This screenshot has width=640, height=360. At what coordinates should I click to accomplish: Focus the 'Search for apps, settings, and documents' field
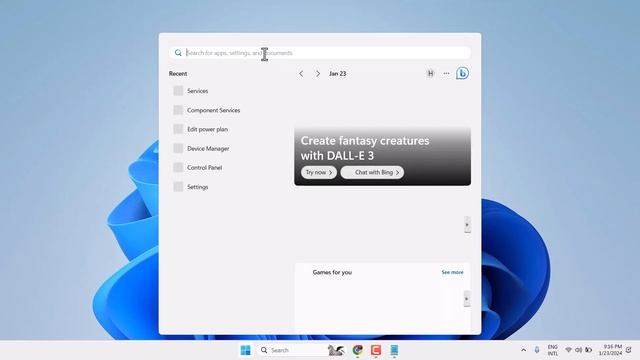tap(320, 53)
